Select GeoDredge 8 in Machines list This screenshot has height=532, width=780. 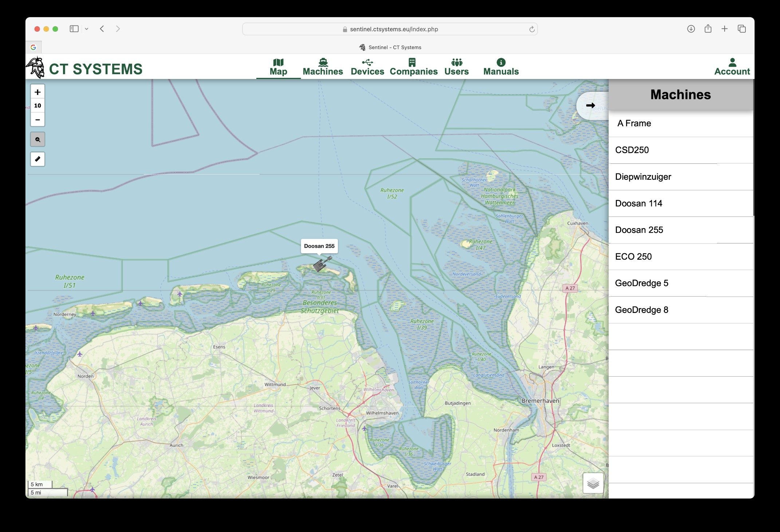[681, 310]
